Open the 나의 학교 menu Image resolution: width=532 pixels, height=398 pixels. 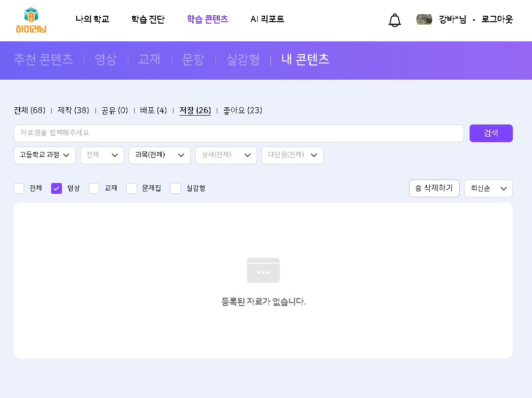(x=92, y=20)
